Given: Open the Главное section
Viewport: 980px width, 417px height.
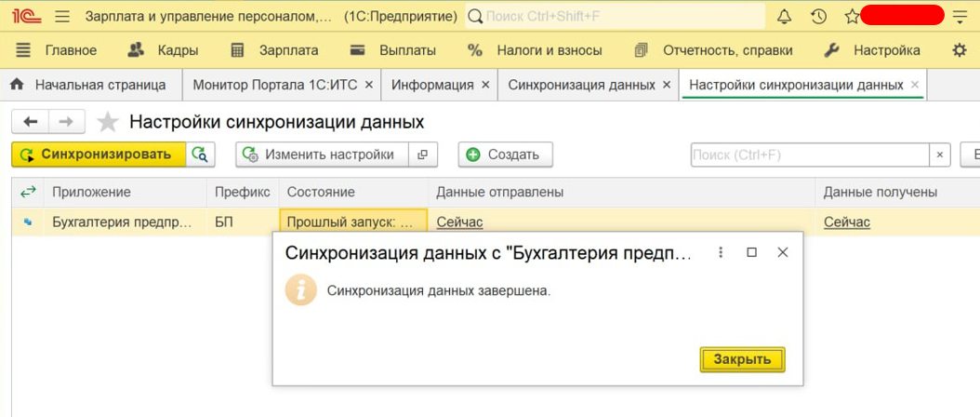Looking at the screenshot, I should pos(56,50).
